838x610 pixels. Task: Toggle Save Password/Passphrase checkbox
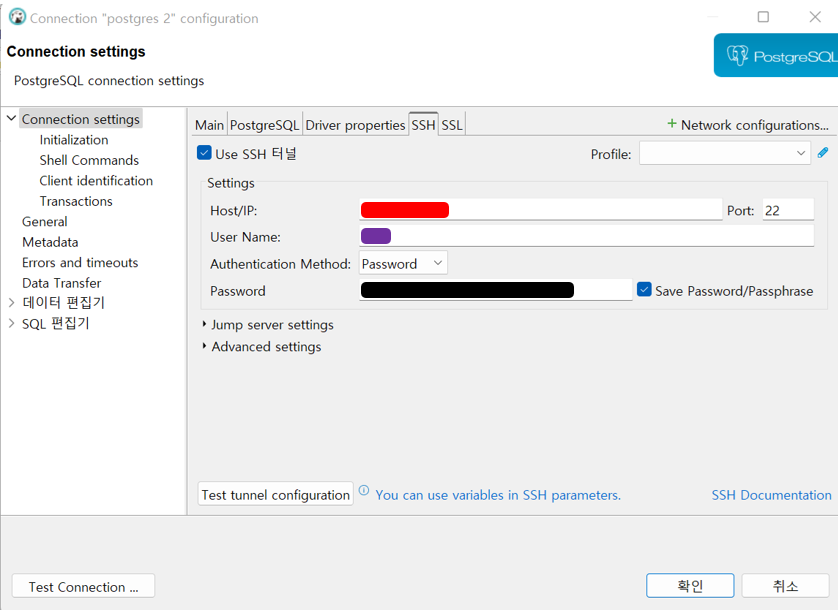(644, 290)
